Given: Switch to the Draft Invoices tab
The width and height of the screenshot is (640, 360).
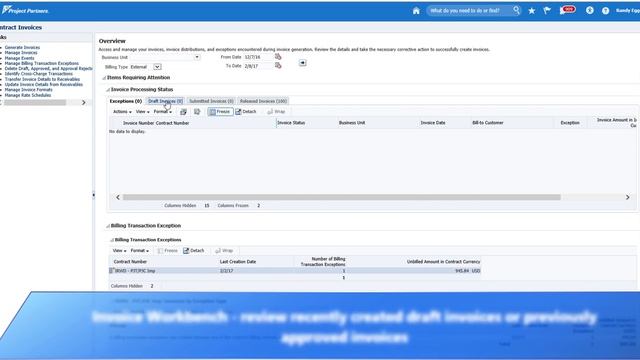Looking at the screenshot, I should click(165, 101).
